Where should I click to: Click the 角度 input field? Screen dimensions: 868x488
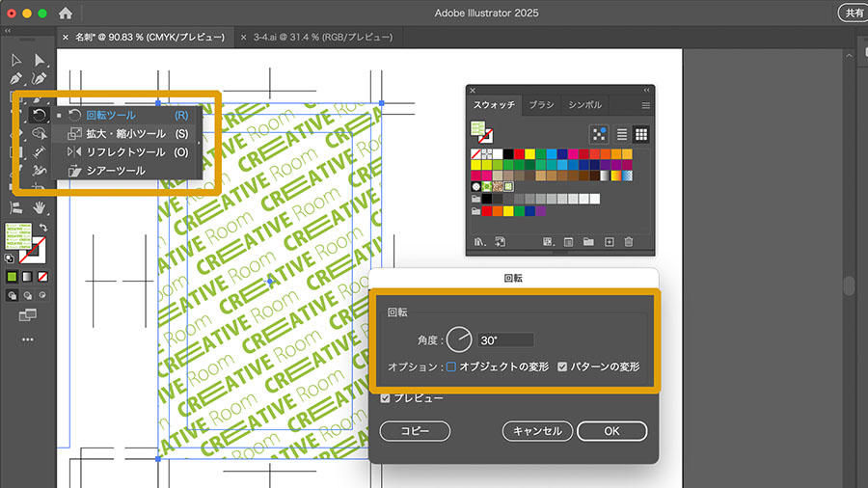505,340
